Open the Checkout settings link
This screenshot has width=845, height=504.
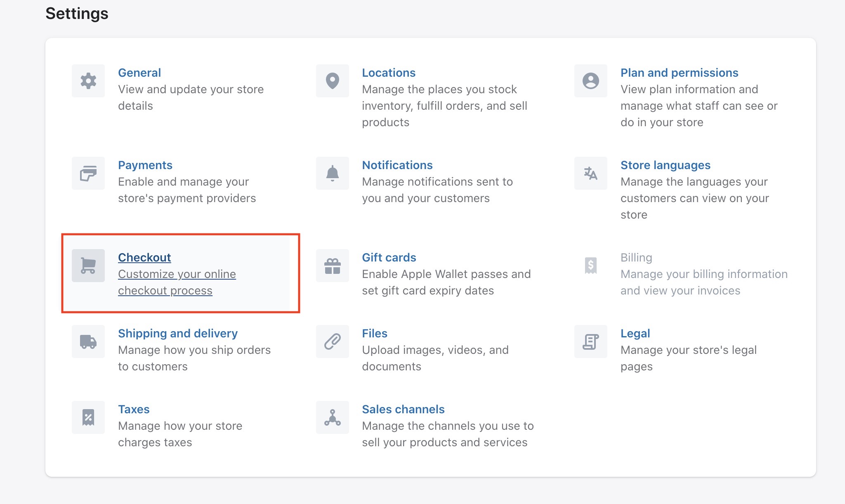pos(144,257)
